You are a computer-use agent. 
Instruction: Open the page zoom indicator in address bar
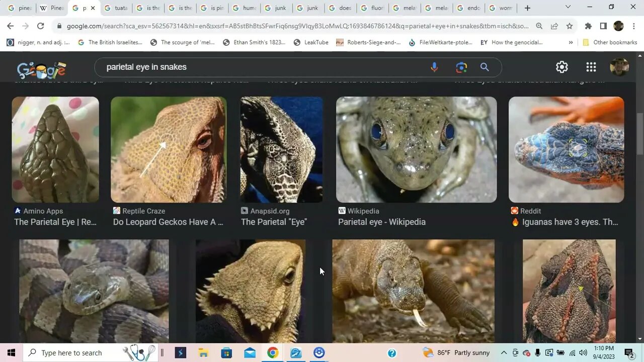click(x=539, y=26)
